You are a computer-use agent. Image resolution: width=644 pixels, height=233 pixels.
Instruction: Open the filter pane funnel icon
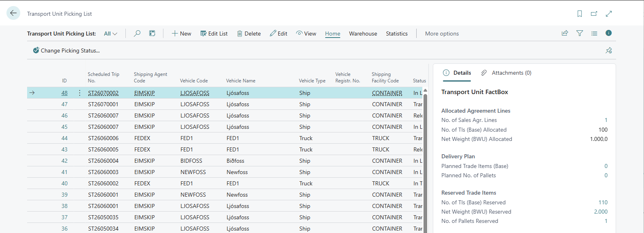tap(580, 34)
